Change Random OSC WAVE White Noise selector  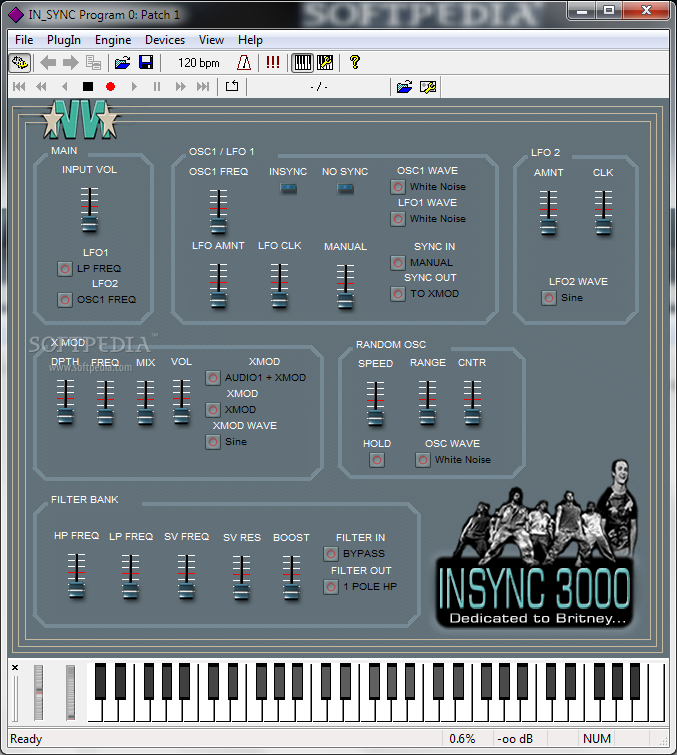423,460
